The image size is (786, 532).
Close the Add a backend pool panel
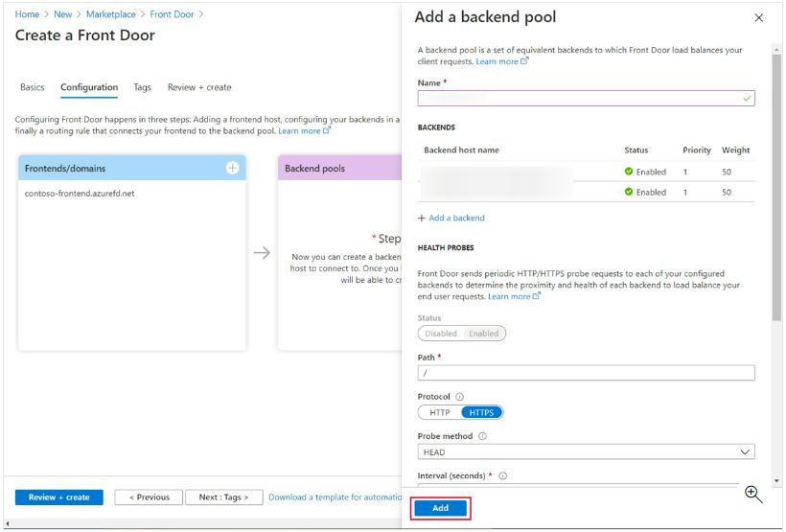759,18
